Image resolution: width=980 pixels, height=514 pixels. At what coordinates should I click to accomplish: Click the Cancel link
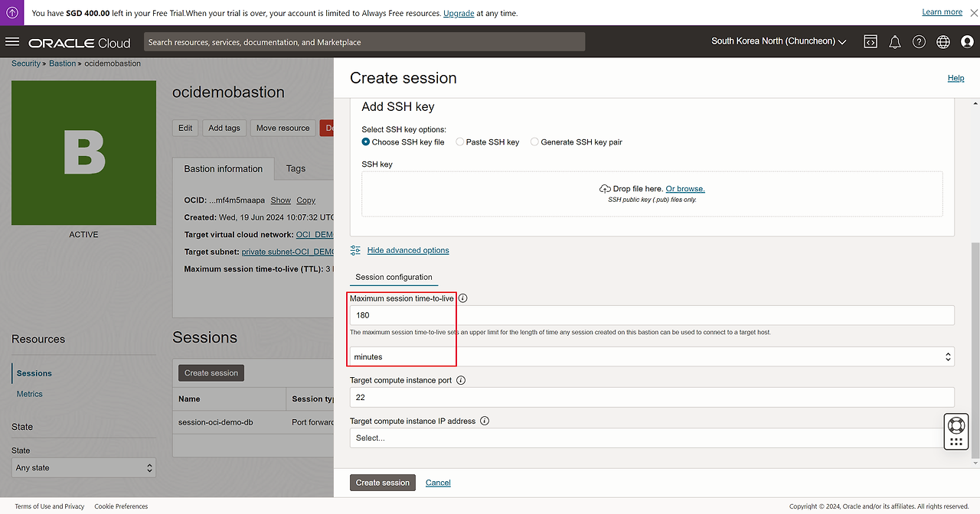(438, 483)
